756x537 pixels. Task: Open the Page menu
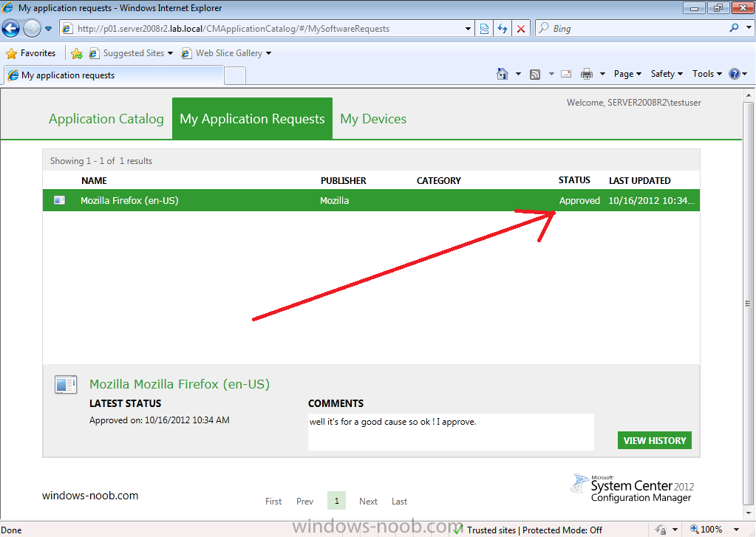coord(627,74)
